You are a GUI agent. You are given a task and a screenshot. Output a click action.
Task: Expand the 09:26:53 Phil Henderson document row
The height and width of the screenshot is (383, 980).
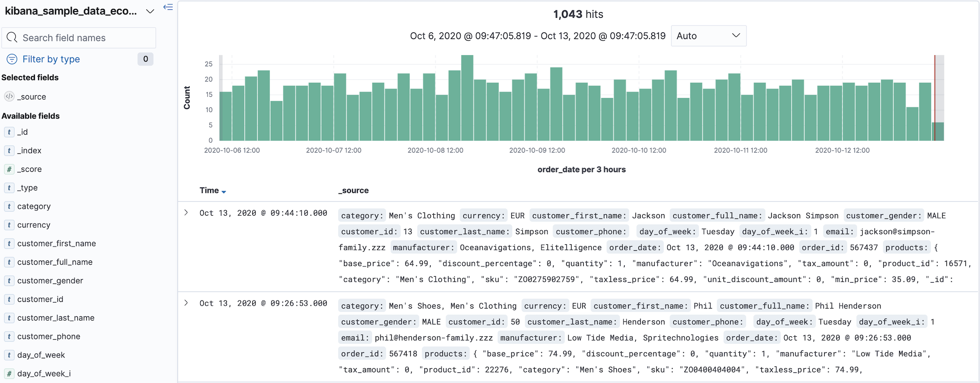[x=186, y=303]
